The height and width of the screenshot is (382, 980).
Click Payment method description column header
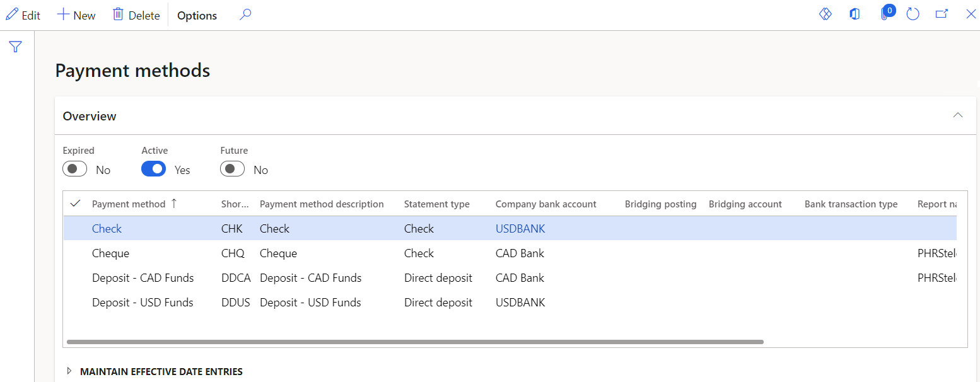[322, 204]
